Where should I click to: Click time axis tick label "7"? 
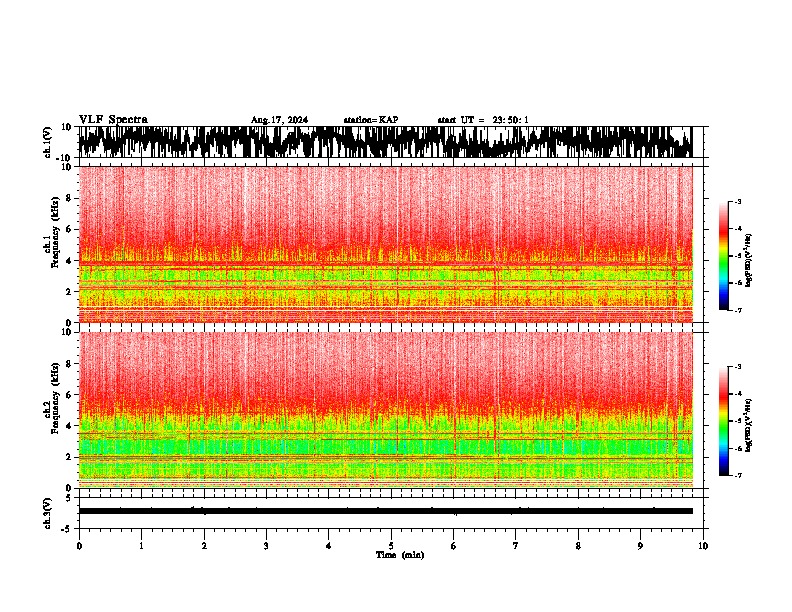click(516, 546)
